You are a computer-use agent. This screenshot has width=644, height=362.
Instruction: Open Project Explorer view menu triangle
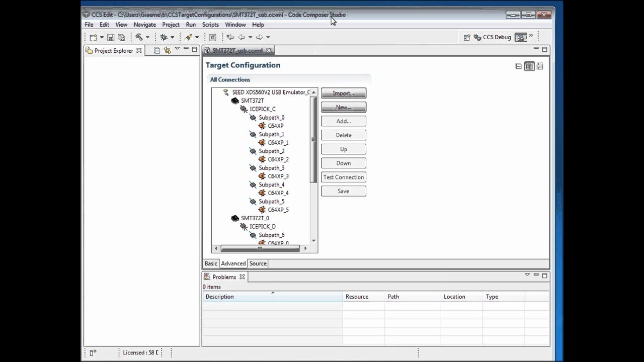pos(177,49)
